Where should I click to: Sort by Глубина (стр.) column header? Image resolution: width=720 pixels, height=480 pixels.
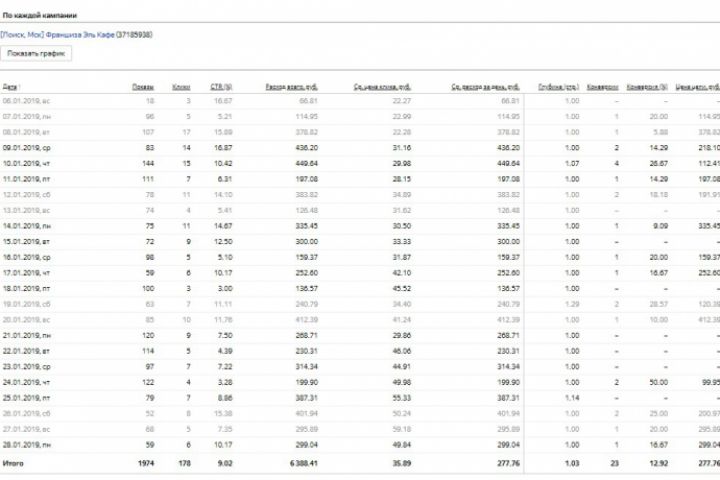558,87
